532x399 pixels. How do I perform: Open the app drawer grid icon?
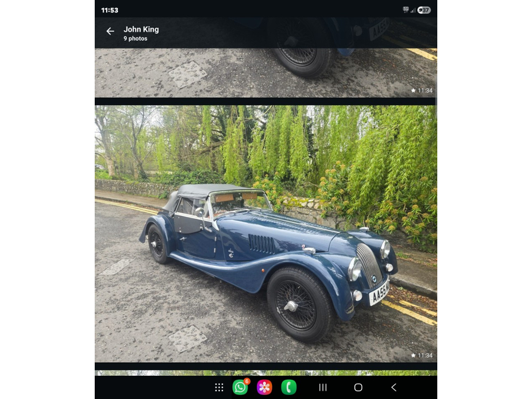point(219,387)
